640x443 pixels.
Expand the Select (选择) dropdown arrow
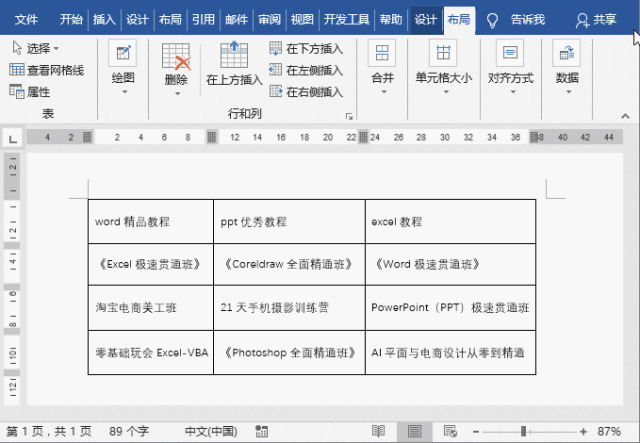coord(56,49)
